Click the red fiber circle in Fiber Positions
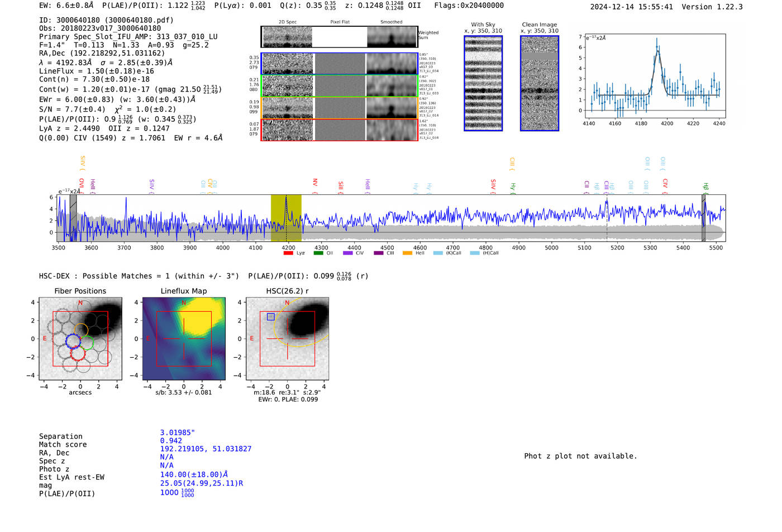The width and height of the screenshot is (782, 532). click(x=78, y=353)
